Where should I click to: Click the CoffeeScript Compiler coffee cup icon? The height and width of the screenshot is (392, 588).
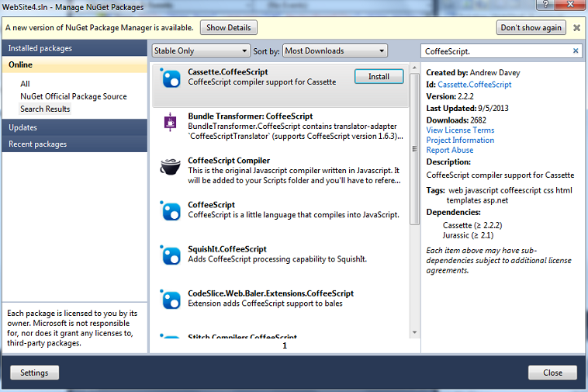170,167
